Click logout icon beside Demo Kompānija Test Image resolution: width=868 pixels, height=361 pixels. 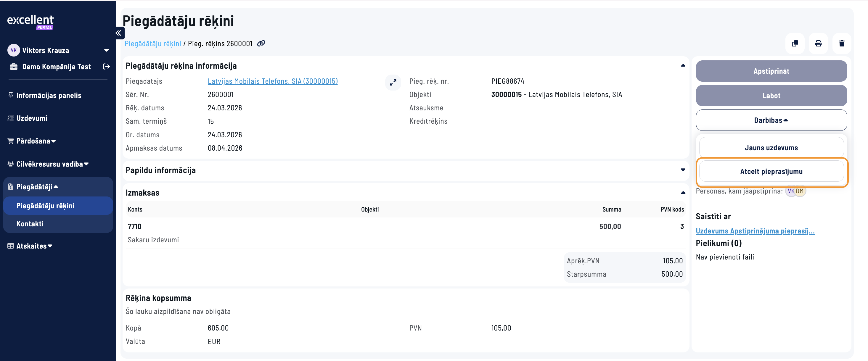click(106, 67)
